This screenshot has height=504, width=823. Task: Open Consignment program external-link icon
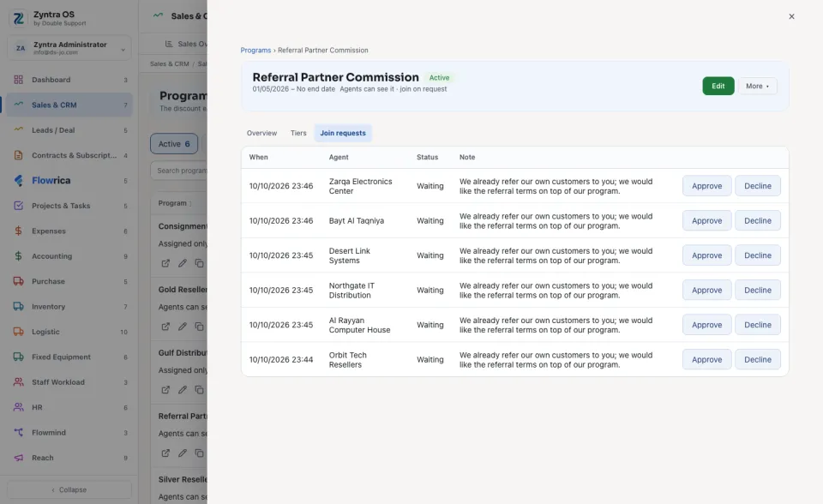click(x=165, y=263)
